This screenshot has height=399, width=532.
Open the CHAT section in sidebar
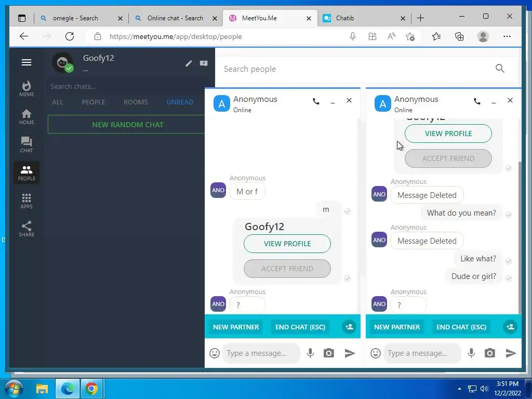[26, 145]
